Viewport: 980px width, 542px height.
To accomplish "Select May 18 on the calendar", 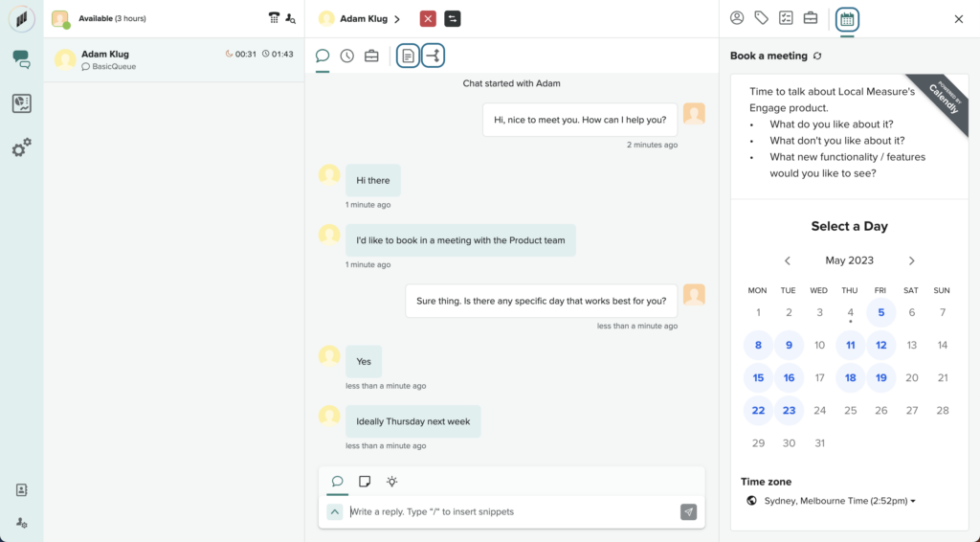I will point(850,378).
